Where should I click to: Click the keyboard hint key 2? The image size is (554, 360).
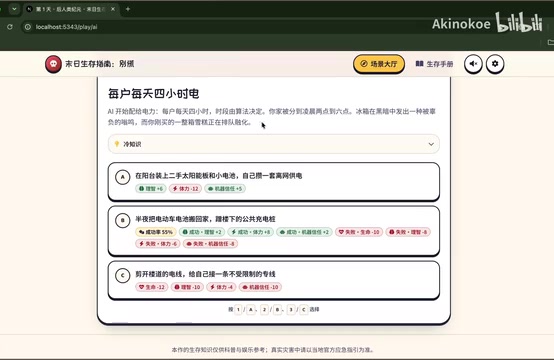pos(264,310)
